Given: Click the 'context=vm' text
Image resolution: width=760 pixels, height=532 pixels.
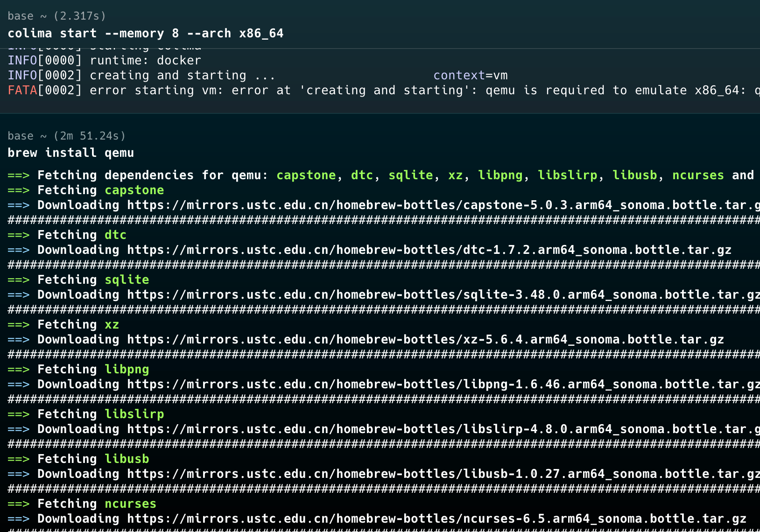Looking at the screenshot, I should point(471,75).
